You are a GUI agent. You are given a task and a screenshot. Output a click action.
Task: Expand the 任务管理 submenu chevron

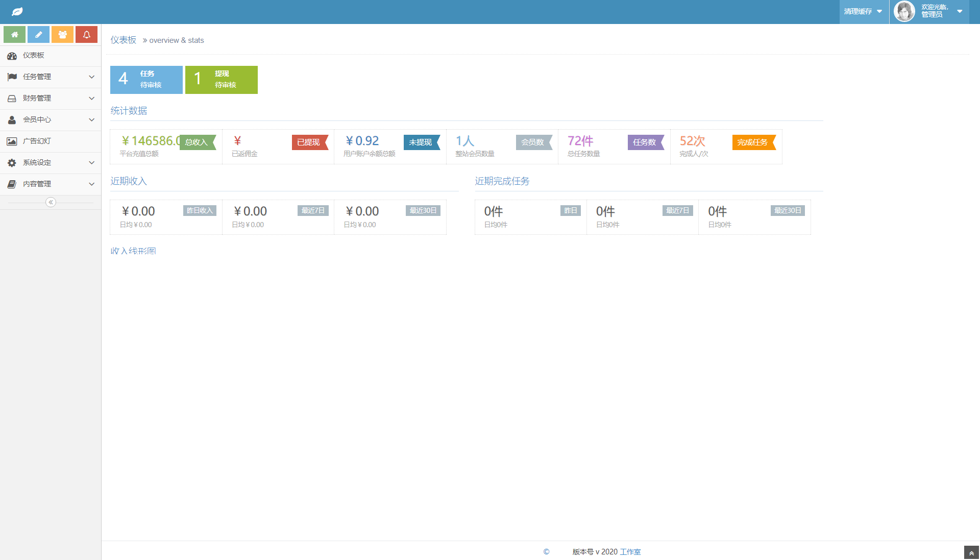pyautogui.click(x=92, y=77)
